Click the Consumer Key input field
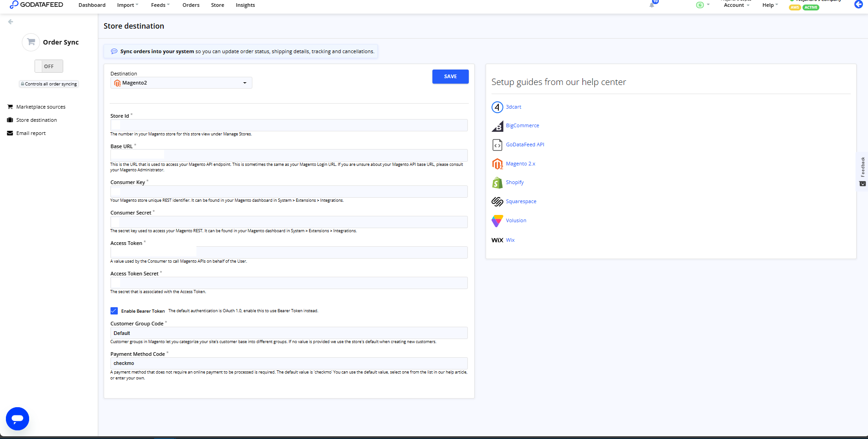Screen dimensions: 868x439 289,191
